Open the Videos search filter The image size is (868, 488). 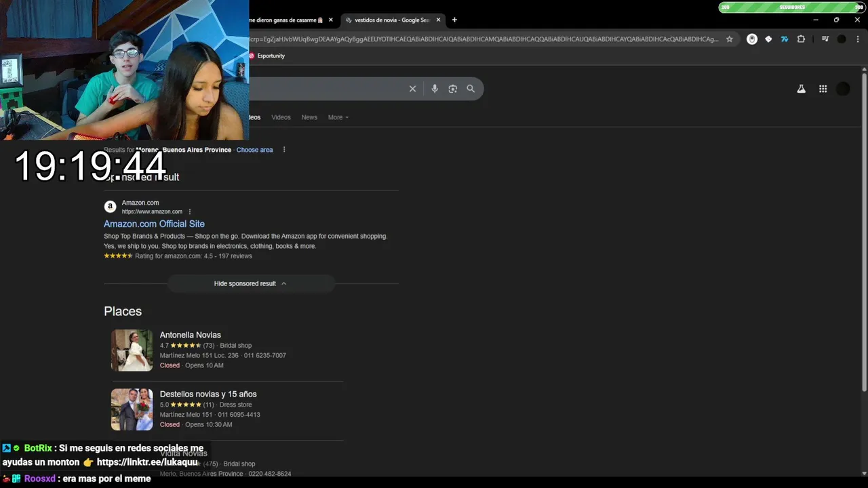point(281,117)
